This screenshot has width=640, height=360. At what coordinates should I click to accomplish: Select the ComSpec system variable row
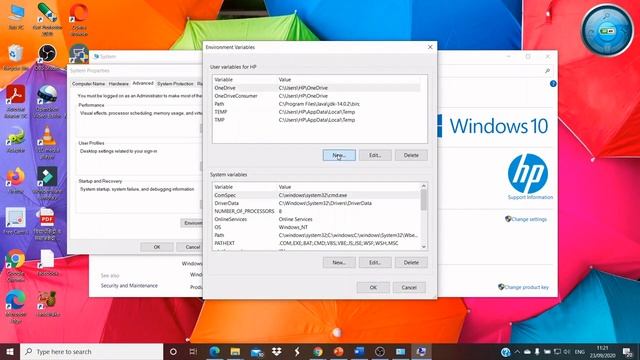pos(316,195)
